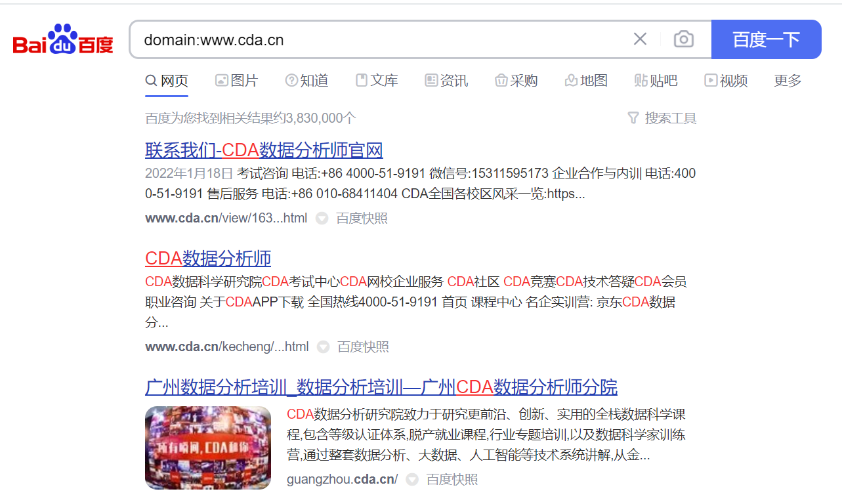
Task: Open 搜索工具 filter options
Action: click(662, 118)
